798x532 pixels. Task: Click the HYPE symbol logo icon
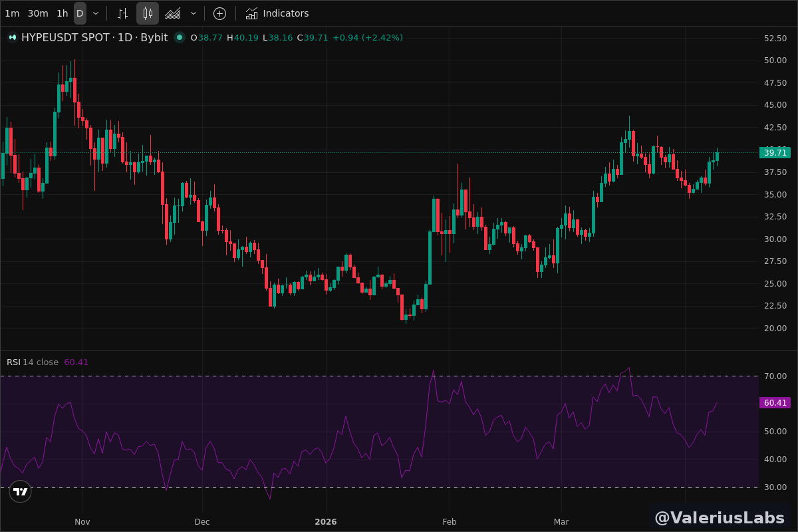click(12, 38)
